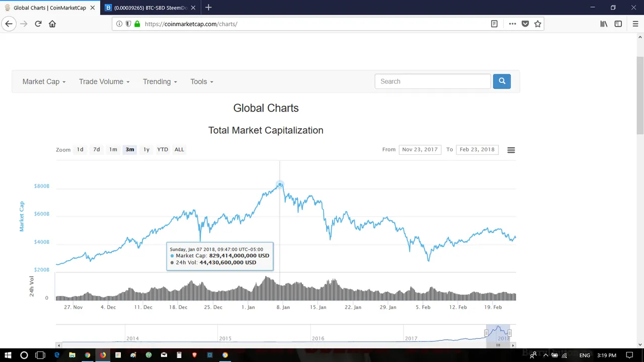The height and width of the screenshot is (362, 644).
Task: Click the right navigator range handle
Action: click(x=510, y=333)
